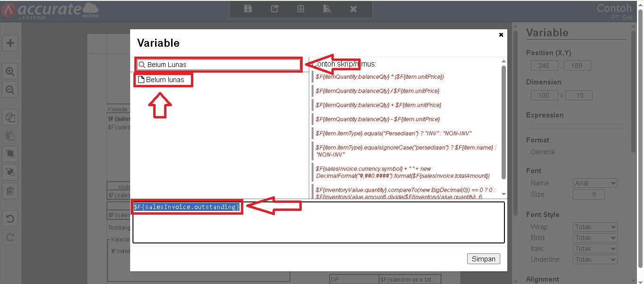Open the Font Name dropdown showing Arial
Image resolution: width=644 pixels, height=284 pixels.
(x=595, y=183)
